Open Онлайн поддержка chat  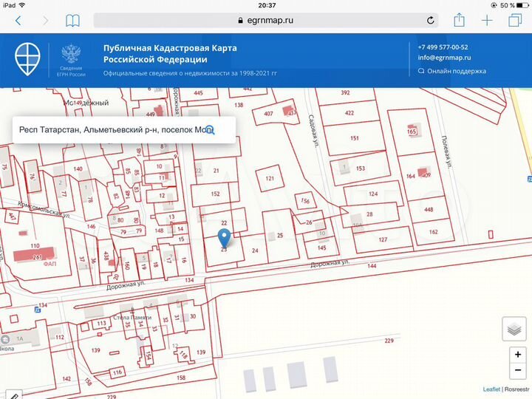tap(456, 71)
